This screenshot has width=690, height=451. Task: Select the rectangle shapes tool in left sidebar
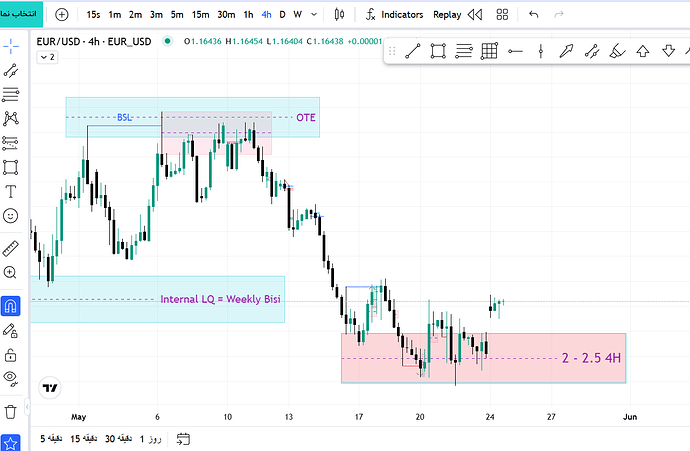point(11,167)
